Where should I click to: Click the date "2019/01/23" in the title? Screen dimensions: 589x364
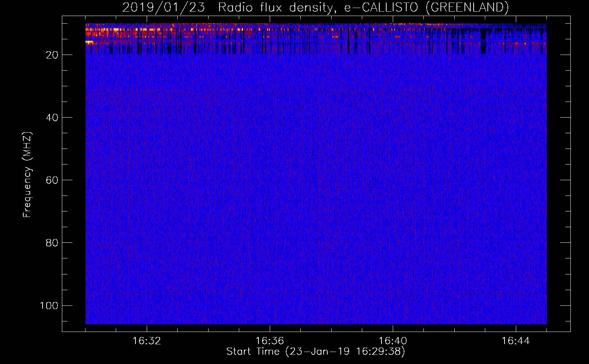164,8
